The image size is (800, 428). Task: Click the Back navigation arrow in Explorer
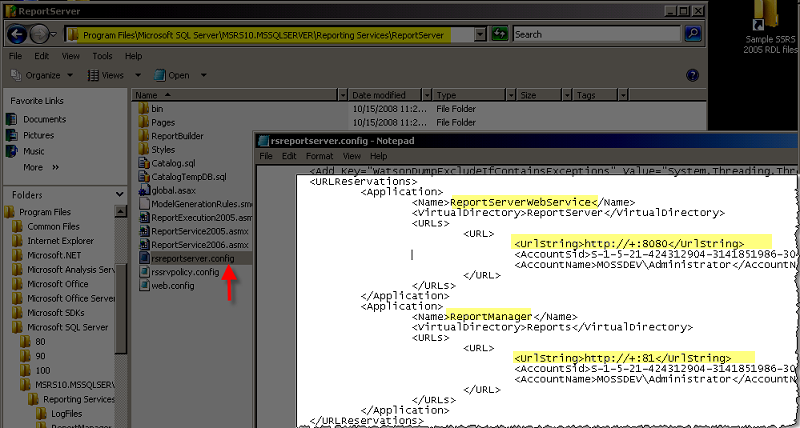[17, 35]
